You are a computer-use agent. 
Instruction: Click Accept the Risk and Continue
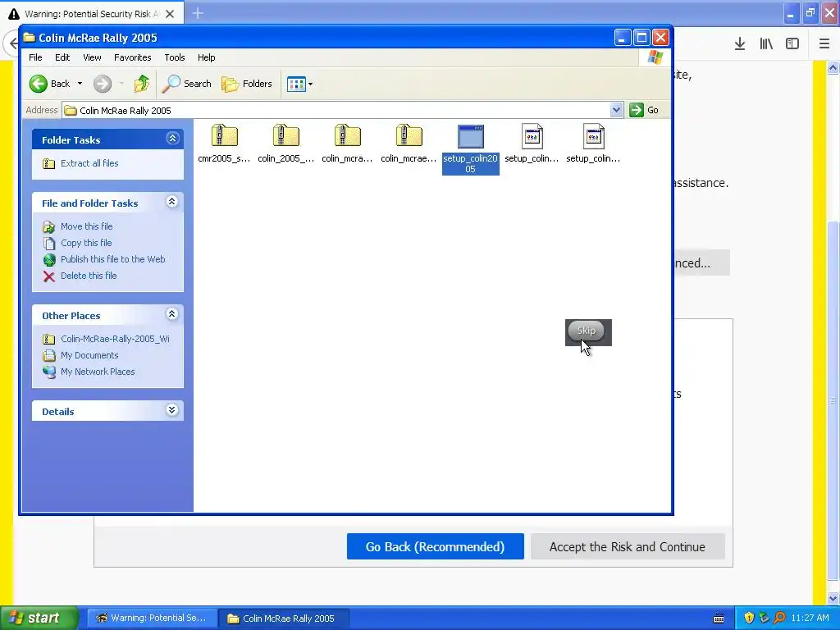pyautogui.click(x=628, y=546)
